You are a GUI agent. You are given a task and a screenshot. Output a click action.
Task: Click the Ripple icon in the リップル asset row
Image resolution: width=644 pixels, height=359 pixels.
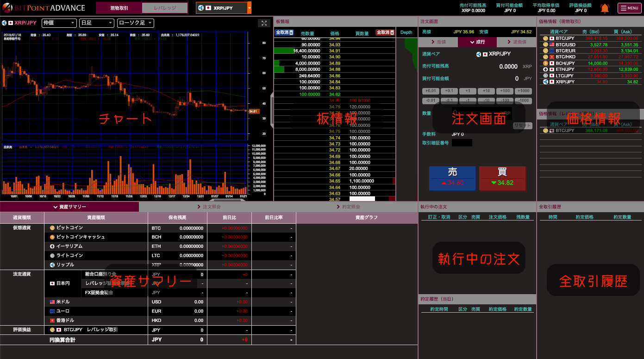click(x=52, y=265)
